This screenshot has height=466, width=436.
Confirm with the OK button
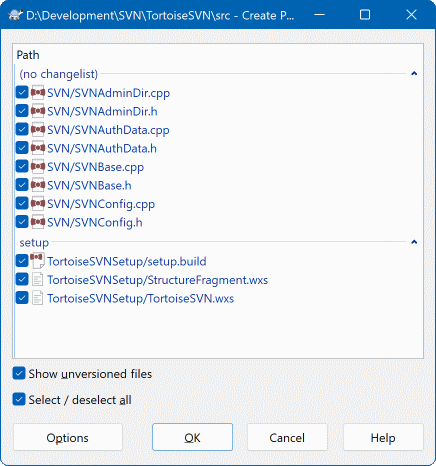(x=192, y=437)
